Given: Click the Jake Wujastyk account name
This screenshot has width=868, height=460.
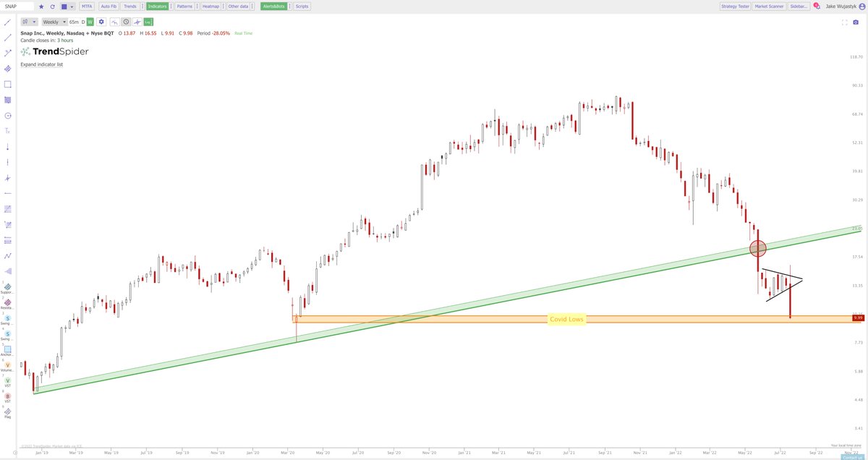Looking at the screenshot, I should tap(843, 7).
